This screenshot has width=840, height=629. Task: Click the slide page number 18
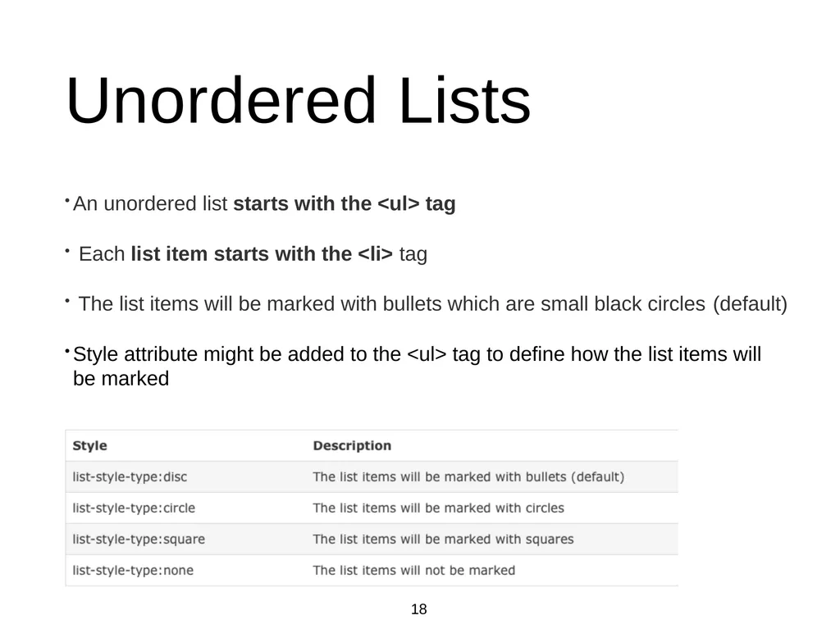419,609
